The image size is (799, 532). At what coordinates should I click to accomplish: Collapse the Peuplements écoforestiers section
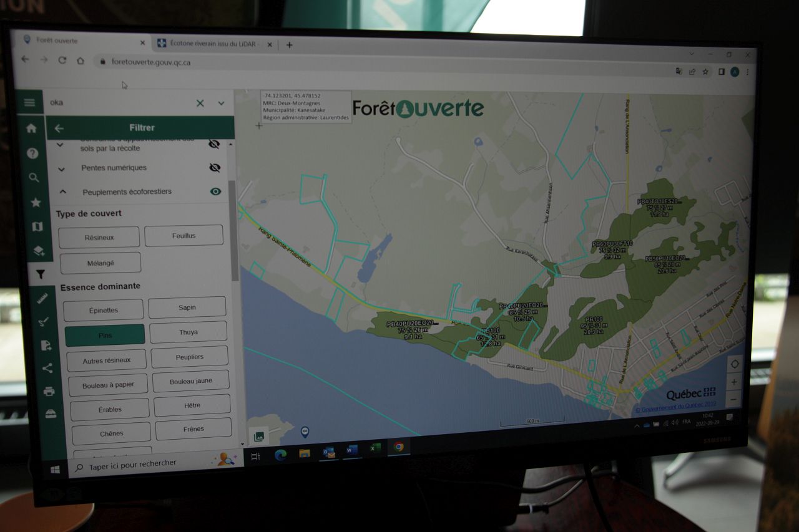[x=63, y=192]
